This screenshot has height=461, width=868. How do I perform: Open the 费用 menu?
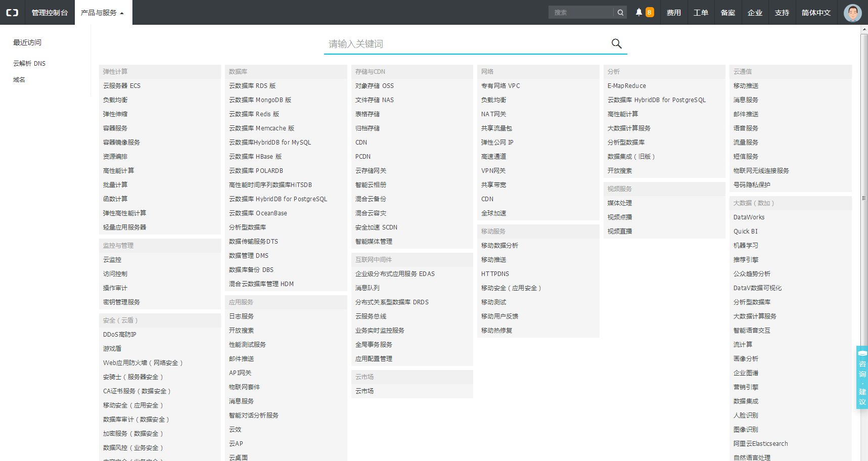click(x=673, y=13)
